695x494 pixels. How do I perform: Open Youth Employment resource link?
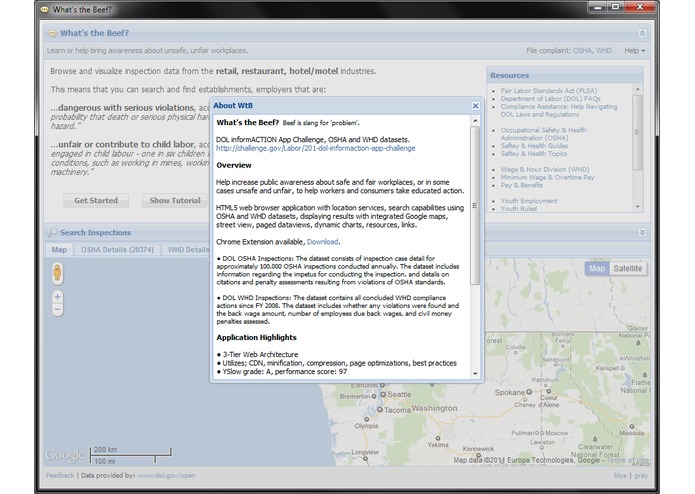tap(529, 201)
